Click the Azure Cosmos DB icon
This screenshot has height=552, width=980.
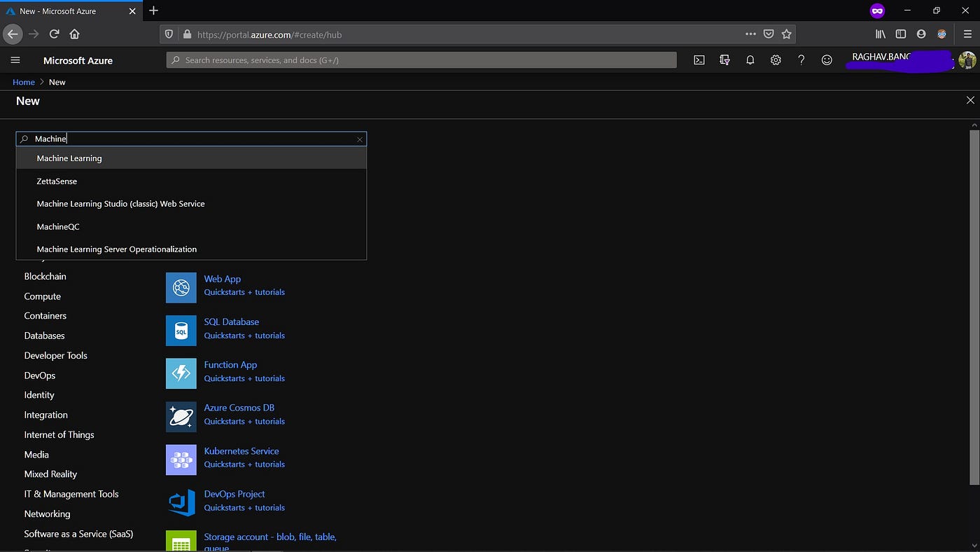point(181,417)
